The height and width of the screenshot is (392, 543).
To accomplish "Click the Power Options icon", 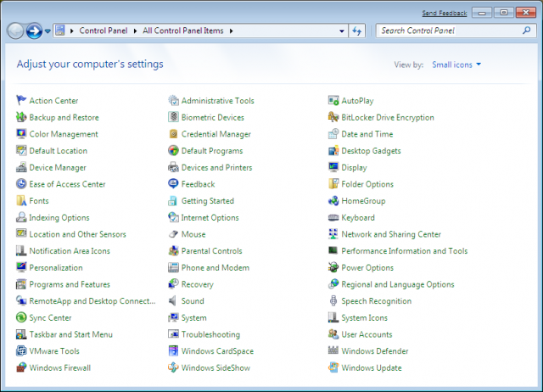I will (333, 267).
